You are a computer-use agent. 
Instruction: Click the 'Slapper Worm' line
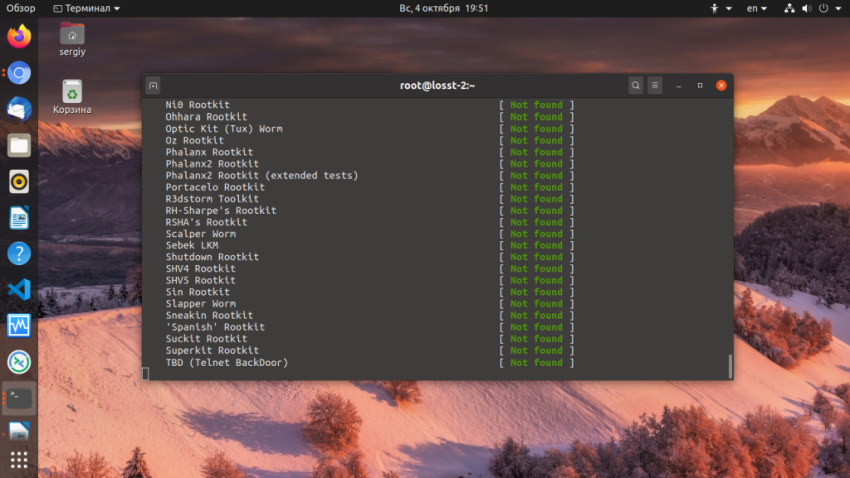point(201,303)
